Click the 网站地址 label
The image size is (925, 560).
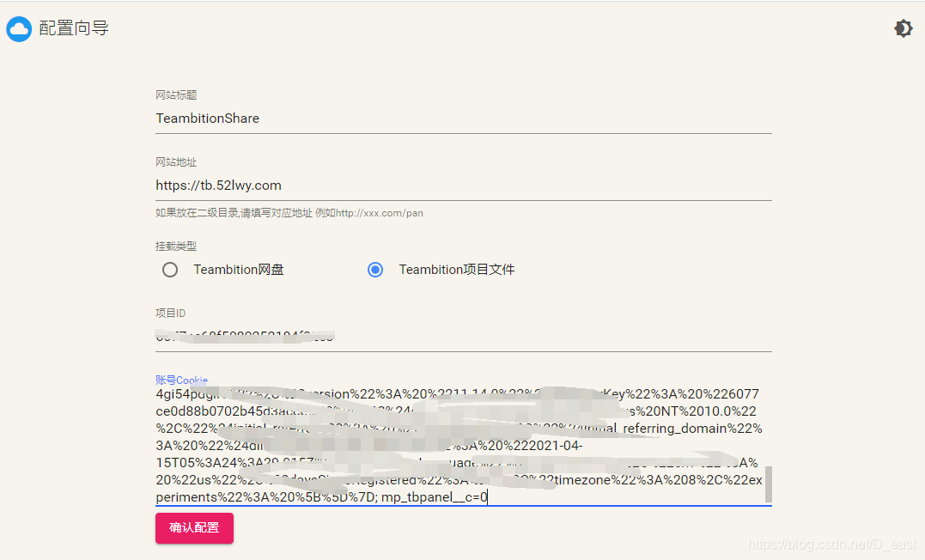(x=176, y=162)
